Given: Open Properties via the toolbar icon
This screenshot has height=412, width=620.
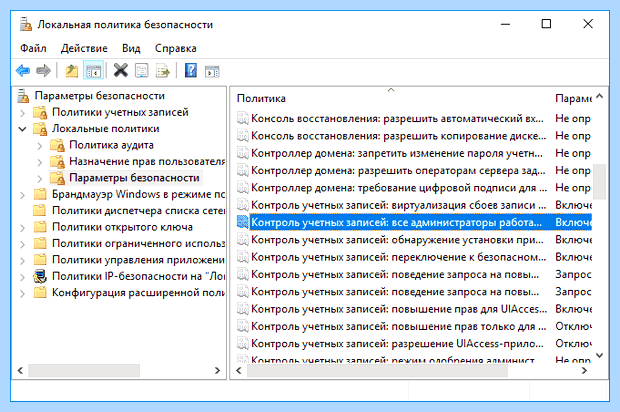Looking at the screenshot, I should 142,71.
